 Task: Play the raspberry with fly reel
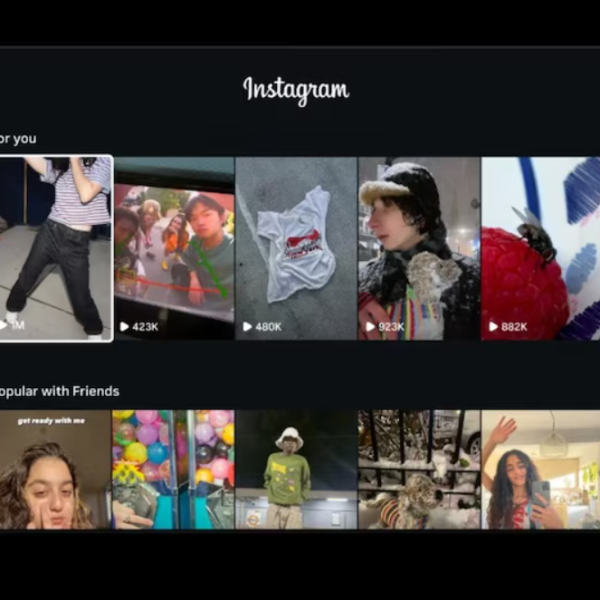pos(540,248)
